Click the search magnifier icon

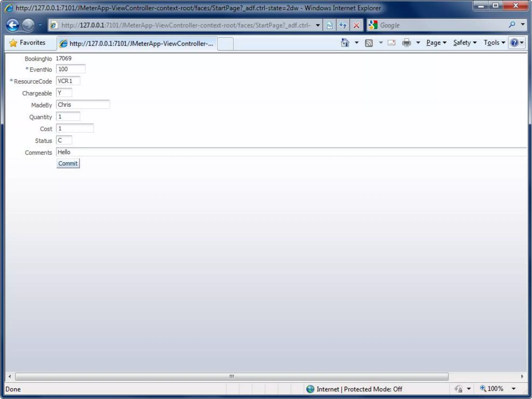point(512,25)
